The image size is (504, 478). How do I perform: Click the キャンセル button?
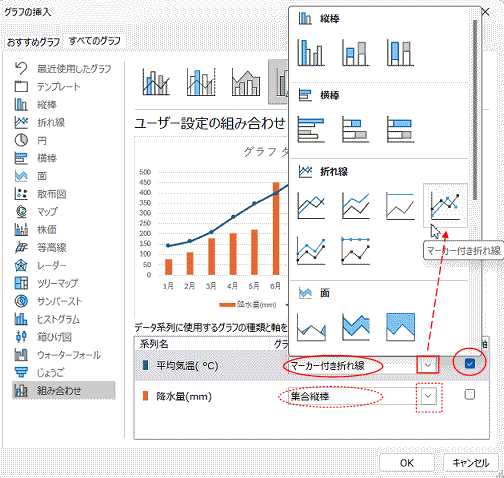coord(471,463)
